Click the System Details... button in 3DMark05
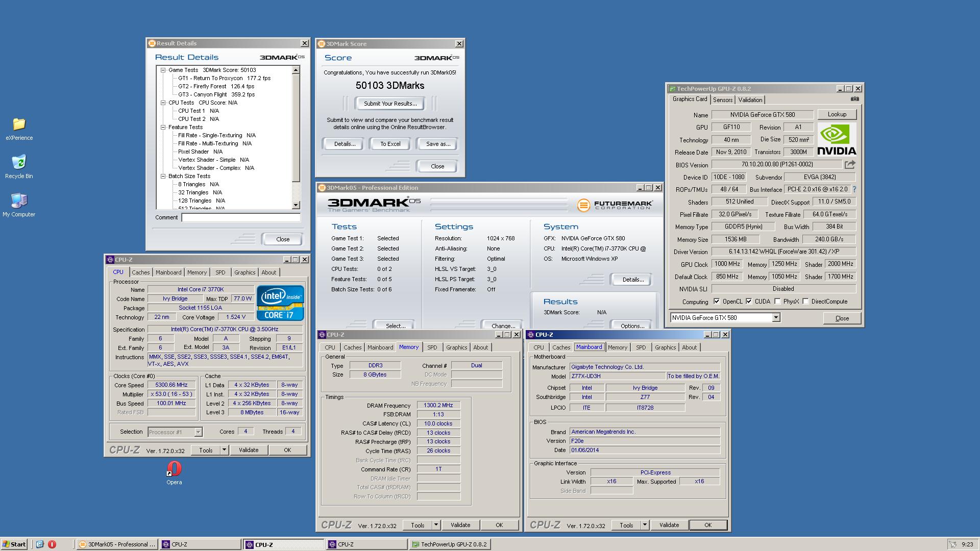The width and height of the screenshot is (980, 551). 633,280
